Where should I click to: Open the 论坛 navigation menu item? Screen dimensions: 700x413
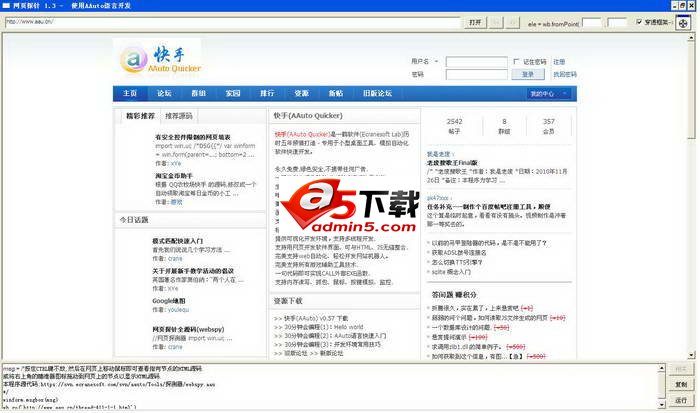164,93
